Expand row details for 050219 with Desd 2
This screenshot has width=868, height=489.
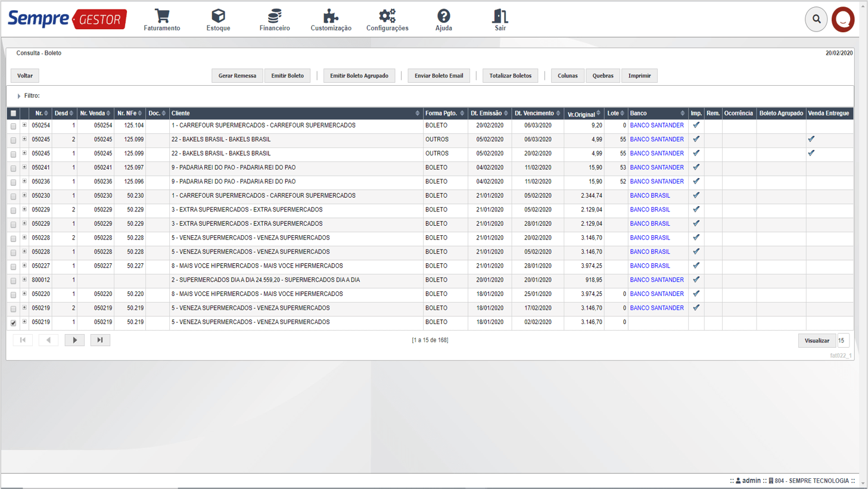coord(24,308)
